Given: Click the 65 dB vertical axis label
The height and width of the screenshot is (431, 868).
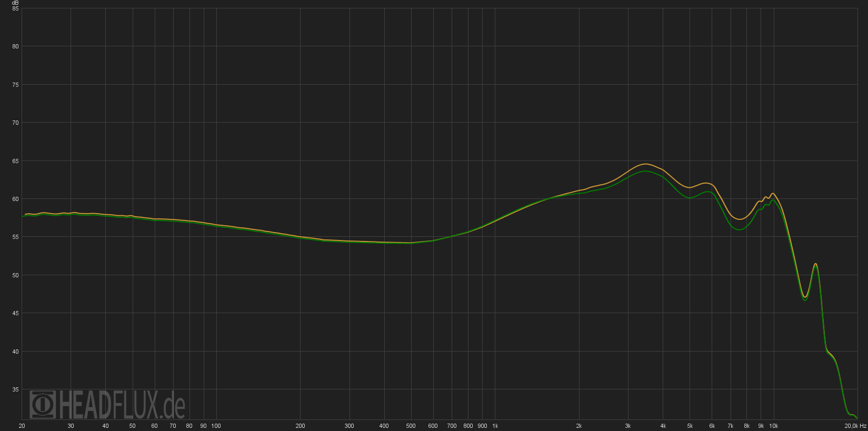Looking at the screenshot, I should 15,161.
